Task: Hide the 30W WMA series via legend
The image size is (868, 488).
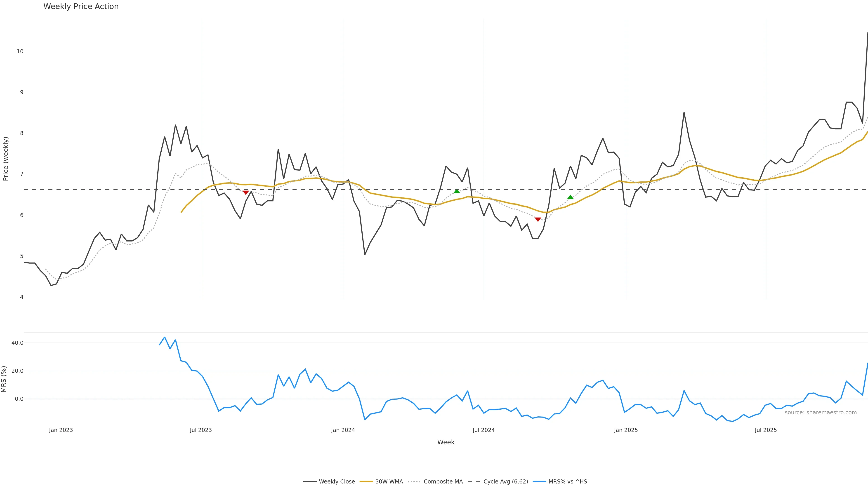Action: [389, 482]
